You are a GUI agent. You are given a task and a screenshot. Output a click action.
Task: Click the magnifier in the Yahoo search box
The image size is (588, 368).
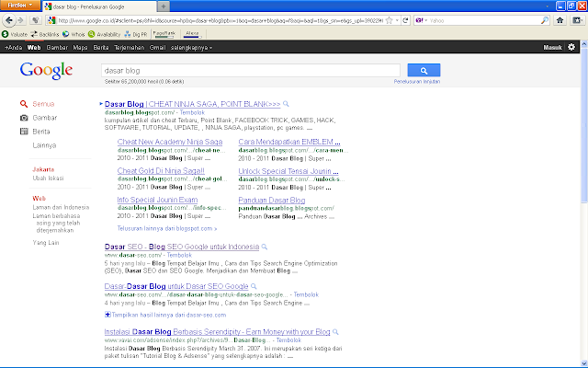coord(545,20)
